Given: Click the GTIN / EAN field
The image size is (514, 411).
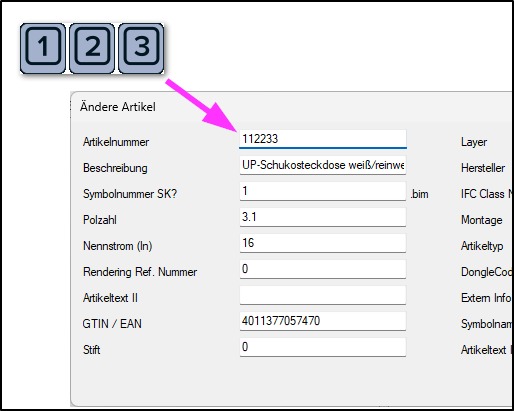Looking at the screenshot, I should tap(323, 321).
